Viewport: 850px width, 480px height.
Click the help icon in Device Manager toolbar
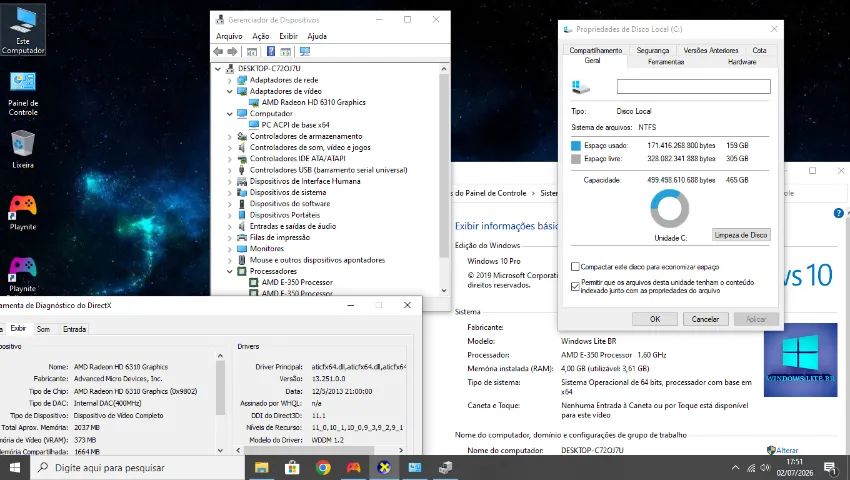point(271,52)
